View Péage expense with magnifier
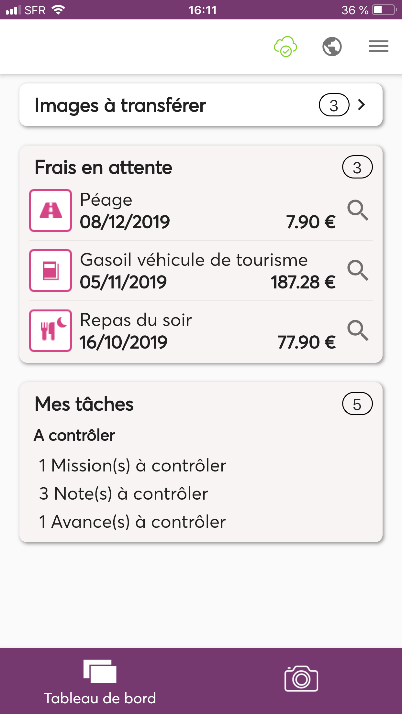The width and height of the screenshot is (402, 714). coord(358,211)
